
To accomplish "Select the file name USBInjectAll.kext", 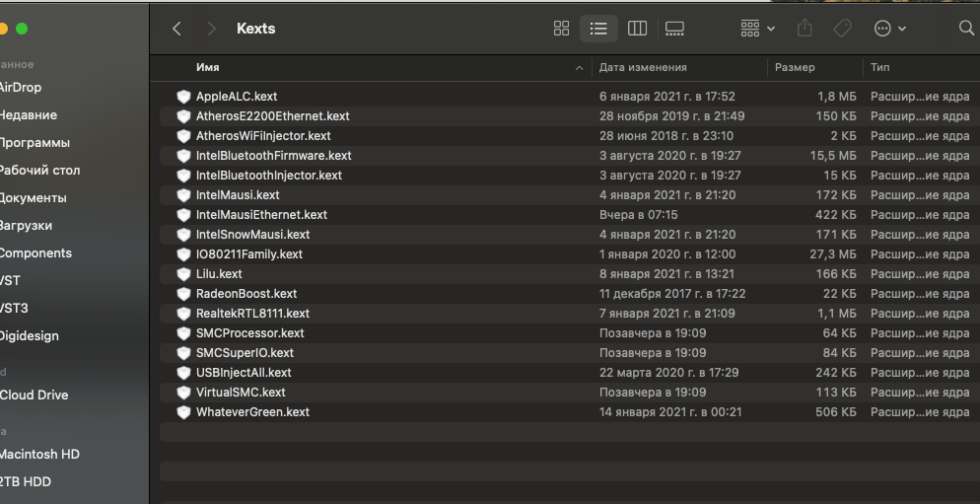I will pyautogui.click(x=244, y=373).
